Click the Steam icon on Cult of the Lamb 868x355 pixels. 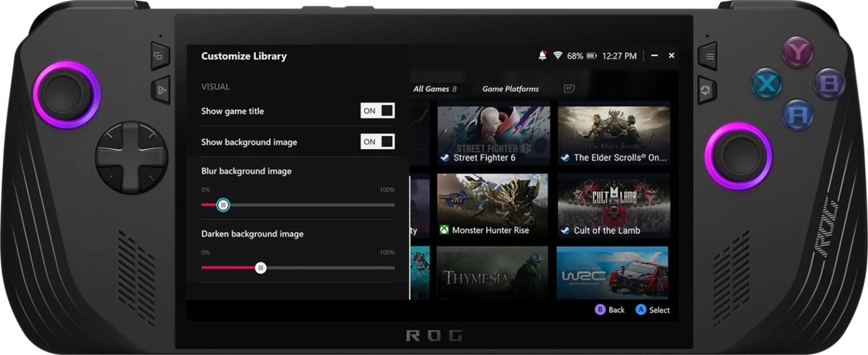(565, 231)
